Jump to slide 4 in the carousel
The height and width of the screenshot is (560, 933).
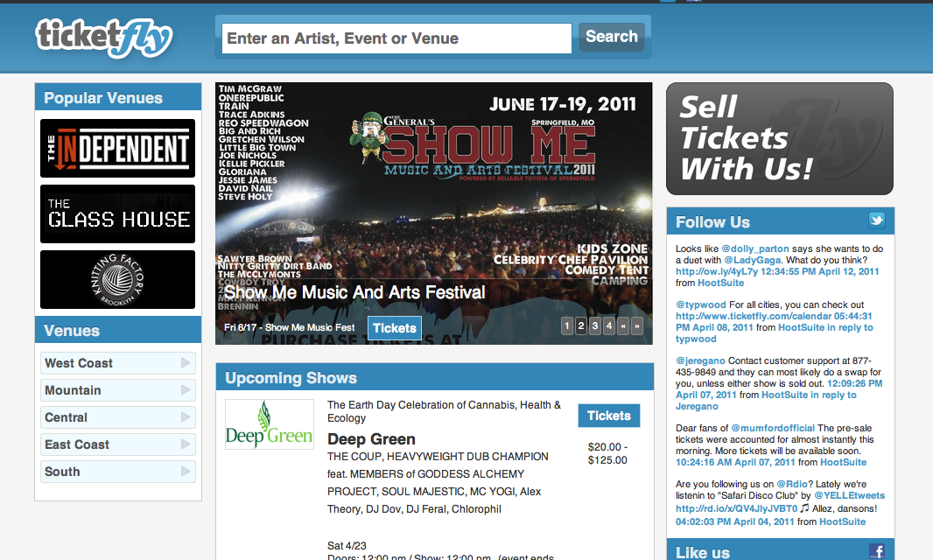click(608, 325)
